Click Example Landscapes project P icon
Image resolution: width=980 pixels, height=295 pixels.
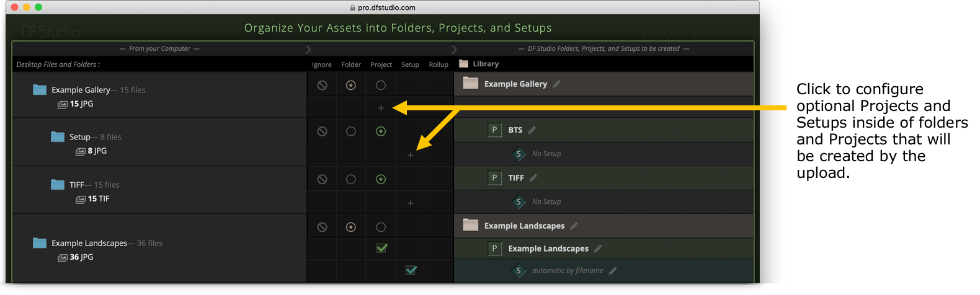pyautogui.click(x=494, y=249)
